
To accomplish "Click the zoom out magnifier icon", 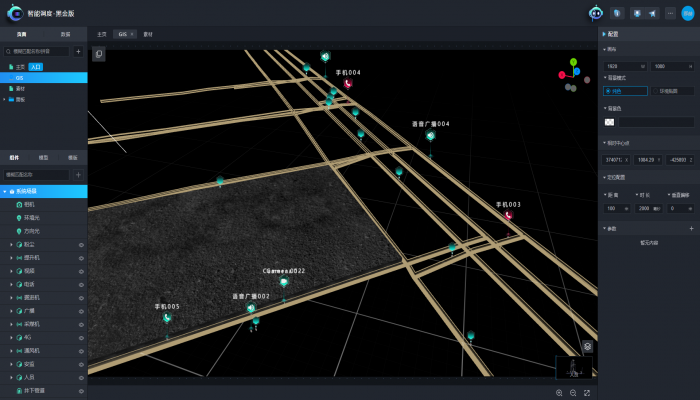I will pyautogui.click(x=573, y=393).
